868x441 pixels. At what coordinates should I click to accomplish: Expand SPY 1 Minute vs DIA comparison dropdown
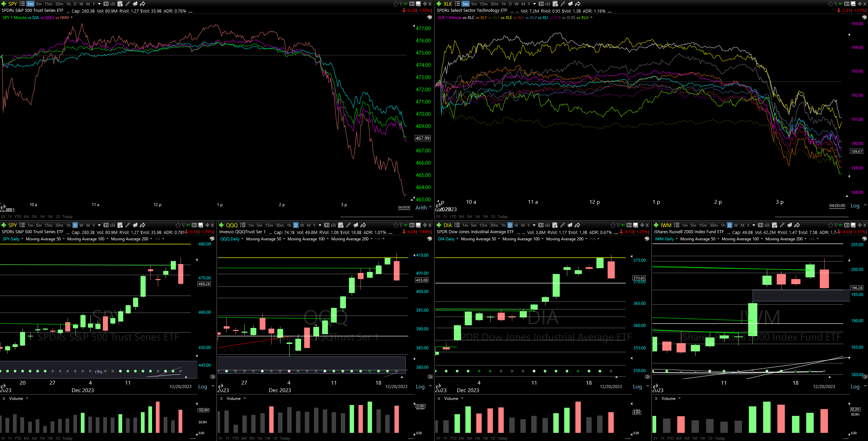coord(71,17)
